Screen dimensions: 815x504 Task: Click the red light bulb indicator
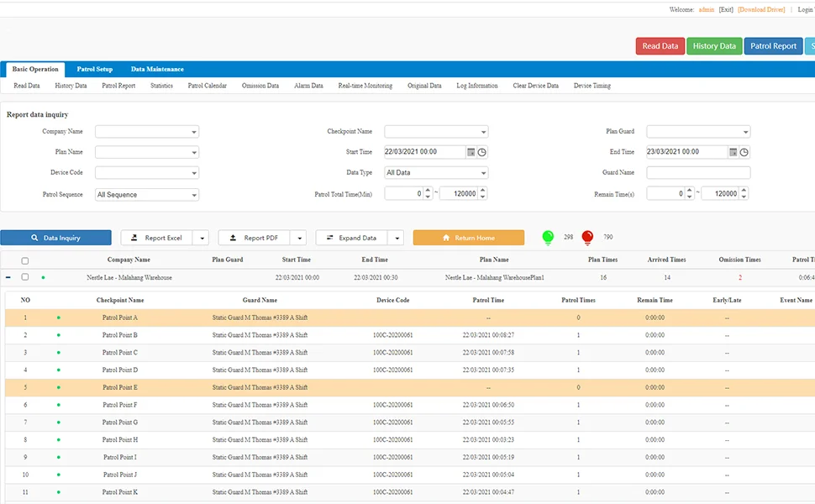[587, 237]
